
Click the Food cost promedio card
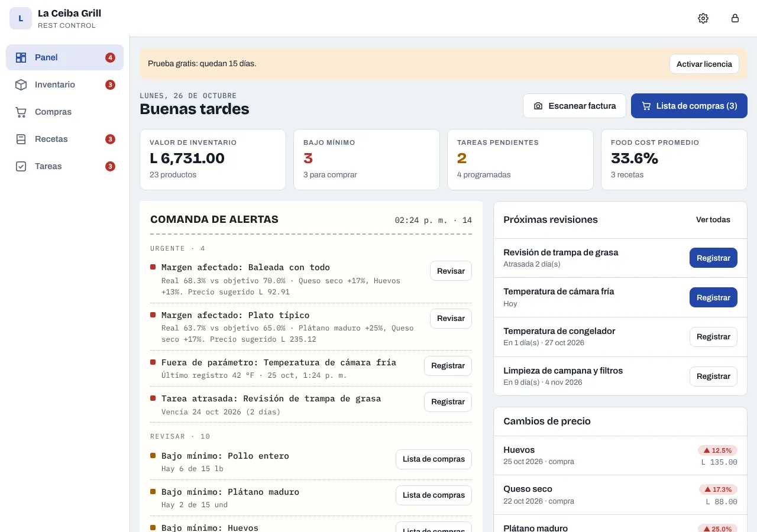tap(674, 160)
